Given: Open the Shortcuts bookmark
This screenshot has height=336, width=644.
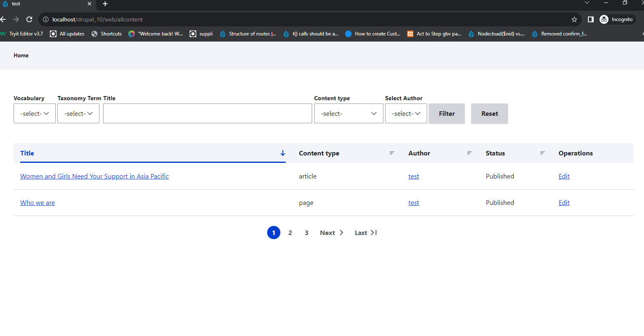Looking at the screenshot, I should 107,34.
